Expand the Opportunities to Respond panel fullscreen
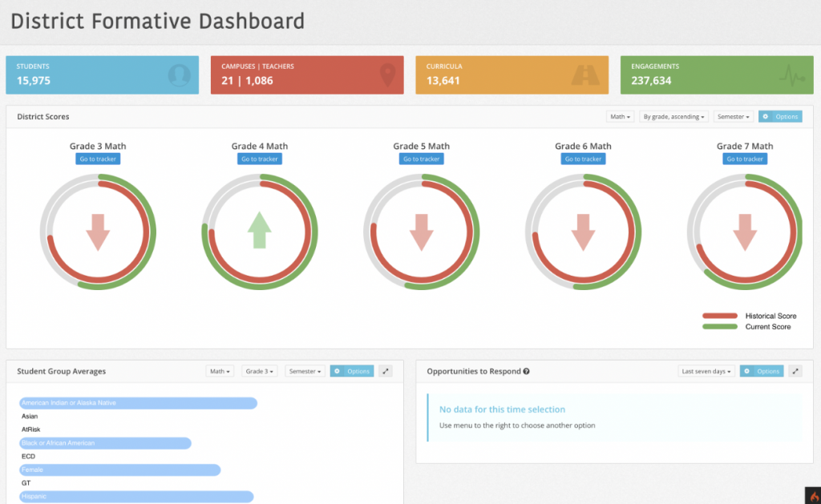Viewport: 821px width, 504px height. pos(795,371)
